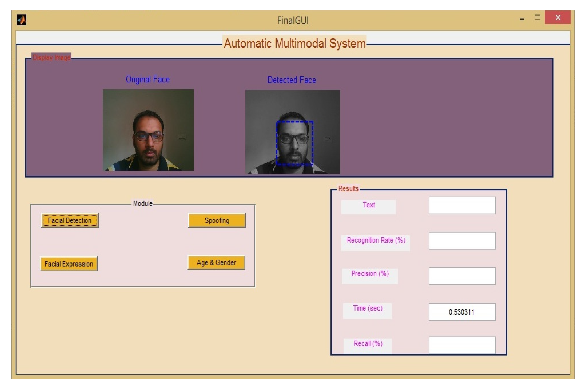Launch the Facial Expression module
This screenshot has height=386, width=588.
point(69,264)
